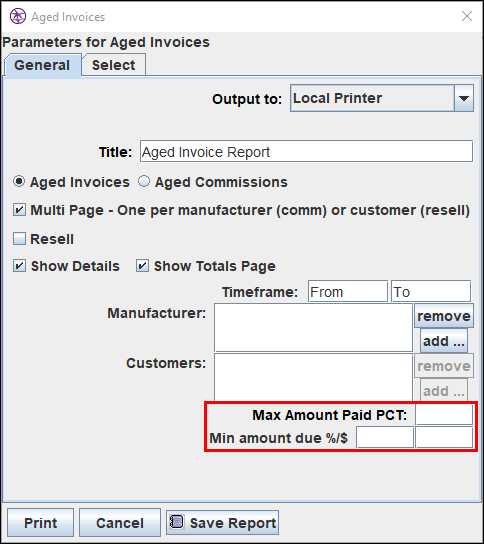Click the Print button
This screenshot has height=544, width=484.
click(x=41, y=522)
